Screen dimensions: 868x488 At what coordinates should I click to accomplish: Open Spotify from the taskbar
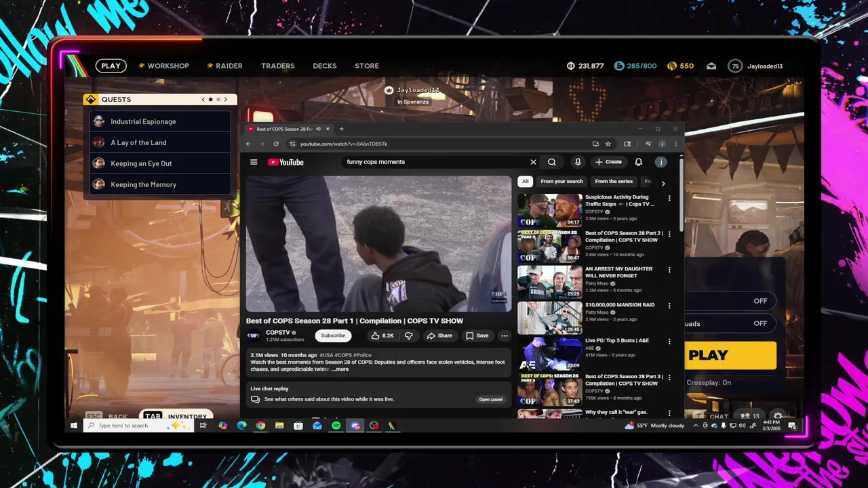coord(336,426)
